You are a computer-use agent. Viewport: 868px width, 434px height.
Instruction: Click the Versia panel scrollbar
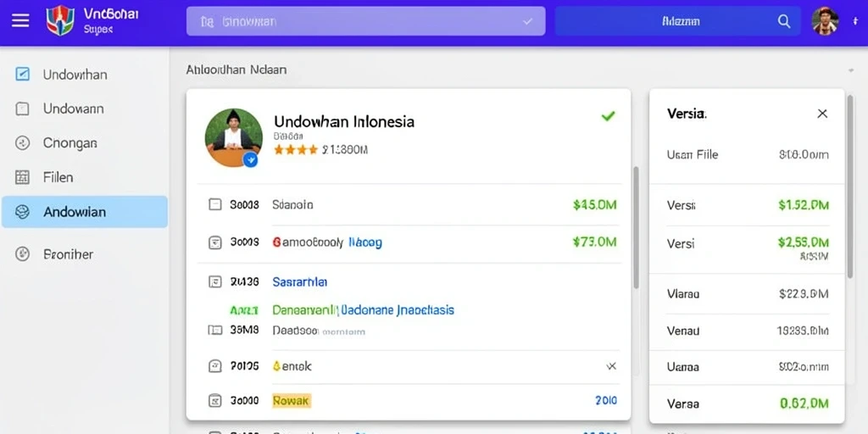pos(850,186)
